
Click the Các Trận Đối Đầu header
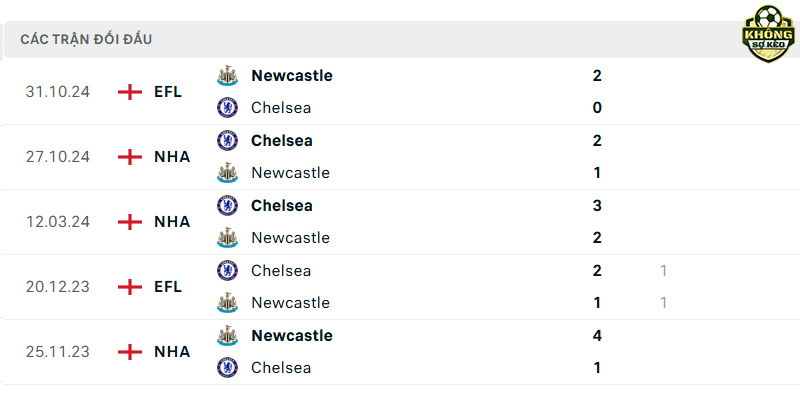point(86,39)
